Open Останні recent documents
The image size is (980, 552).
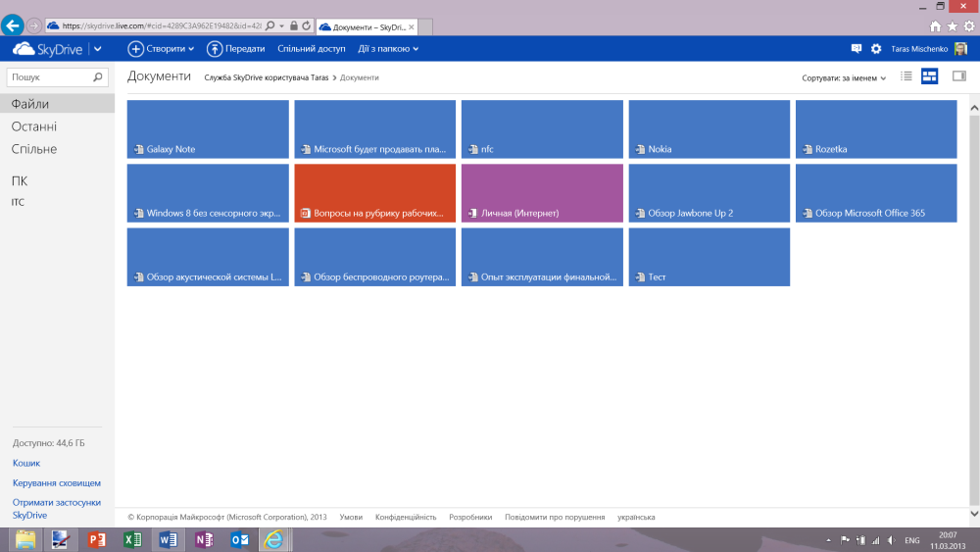pos(33,126)
